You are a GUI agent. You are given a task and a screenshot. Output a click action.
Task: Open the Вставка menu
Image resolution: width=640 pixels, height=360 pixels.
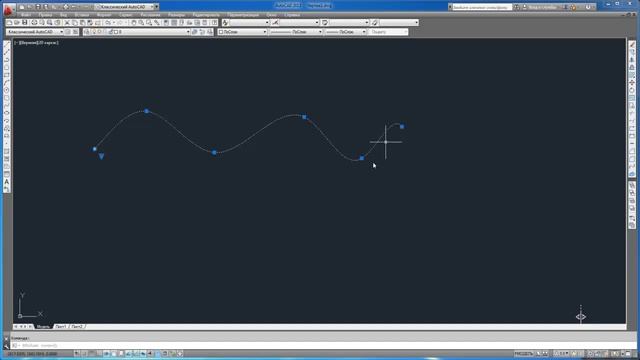pos(82,15)
